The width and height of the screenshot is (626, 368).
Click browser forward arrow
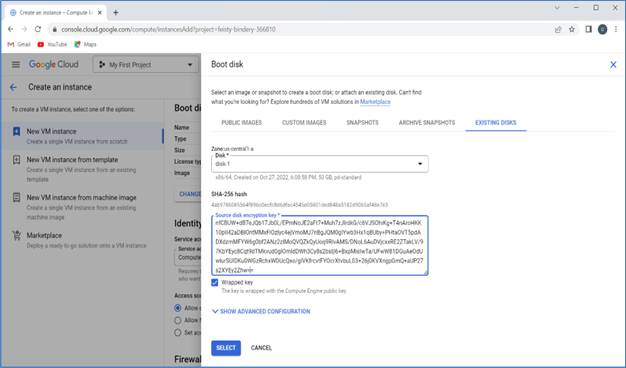[x=24, y=29]
